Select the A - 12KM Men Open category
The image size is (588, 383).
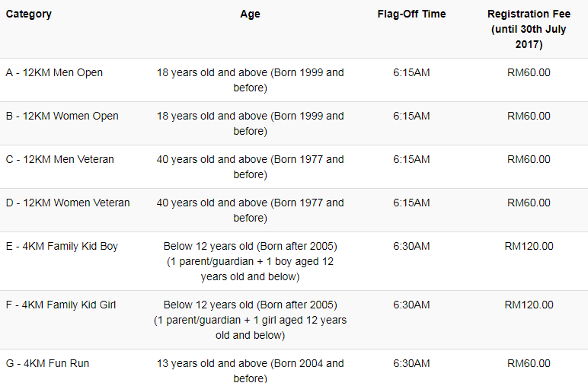coord(54,72)
